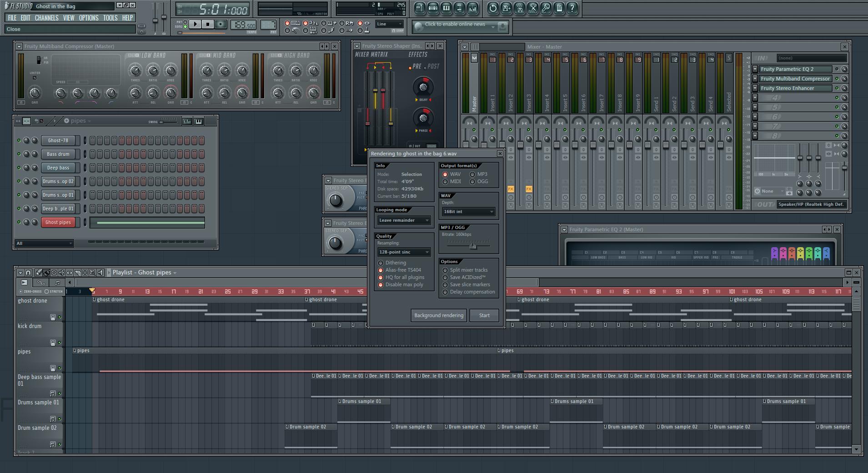
Task: Click the Background rendering button
Action: [439, 315]
